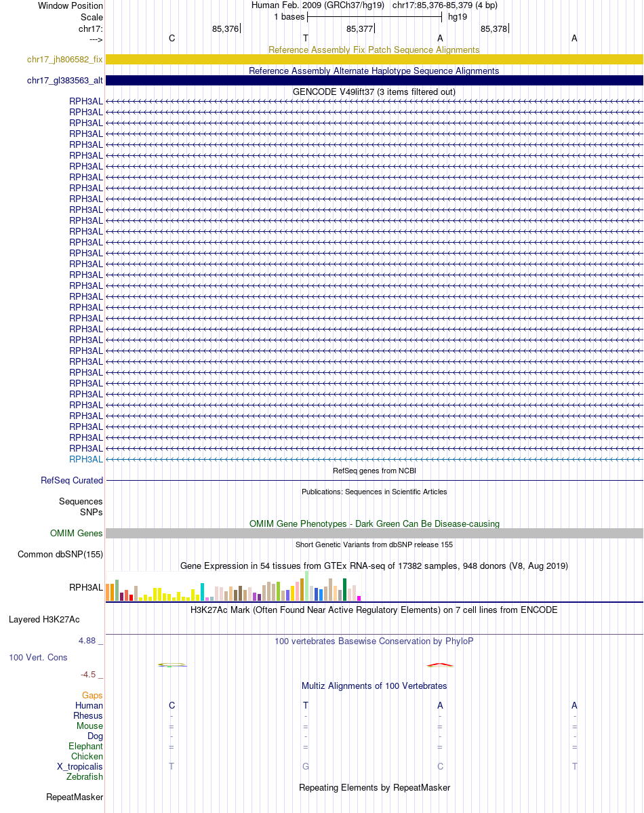Open 100 vertebrates Basewise Conservation by PhyloP title
The image size is (644, 813).
point(374,641)
